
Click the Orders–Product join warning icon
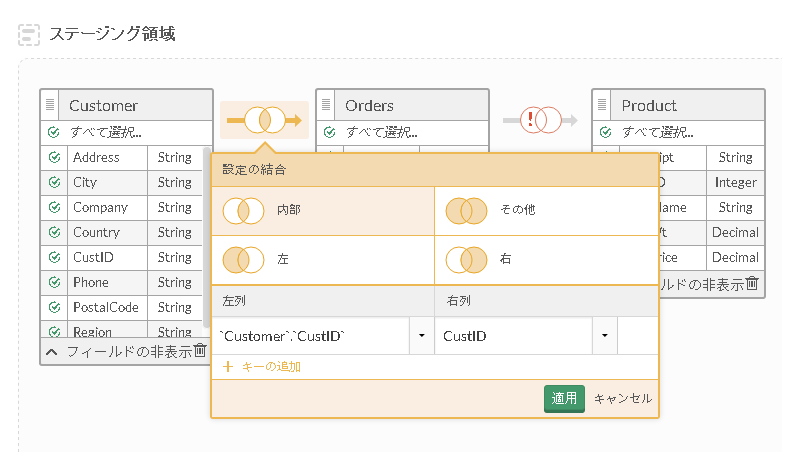click(x=540, y=121)
